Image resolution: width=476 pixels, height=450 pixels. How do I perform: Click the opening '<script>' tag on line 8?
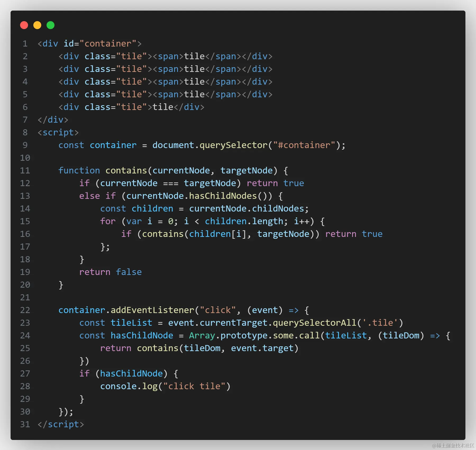click(58, 132)
